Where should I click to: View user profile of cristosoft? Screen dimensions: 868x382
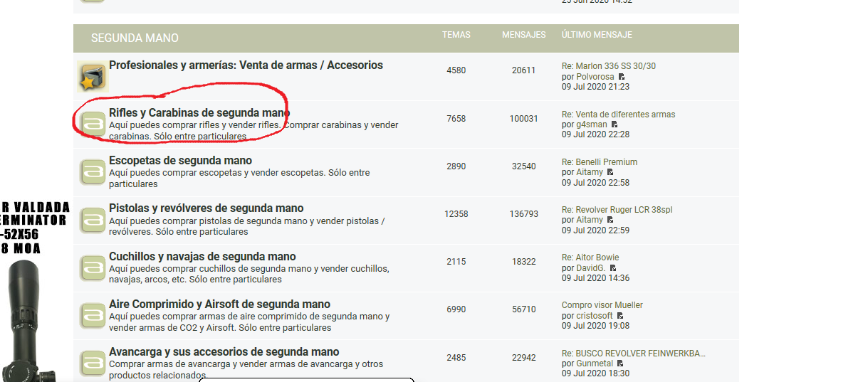[594, 316]
